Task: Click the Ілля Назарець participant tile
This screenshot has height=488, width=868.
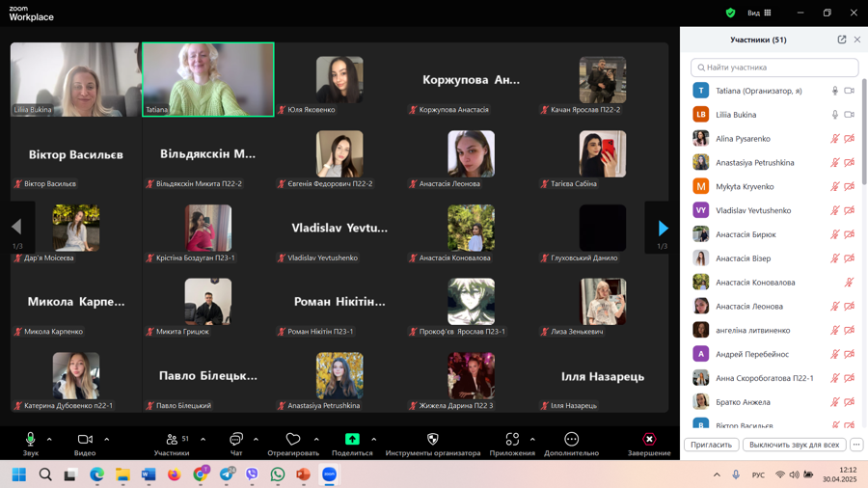Action: click(x=602, y=376)
